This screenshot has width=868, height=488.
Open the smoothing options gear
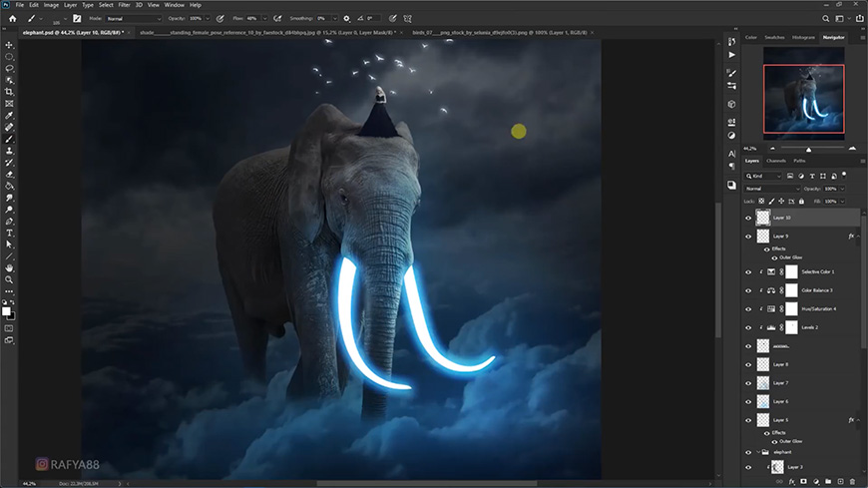(x=346, y=18)
